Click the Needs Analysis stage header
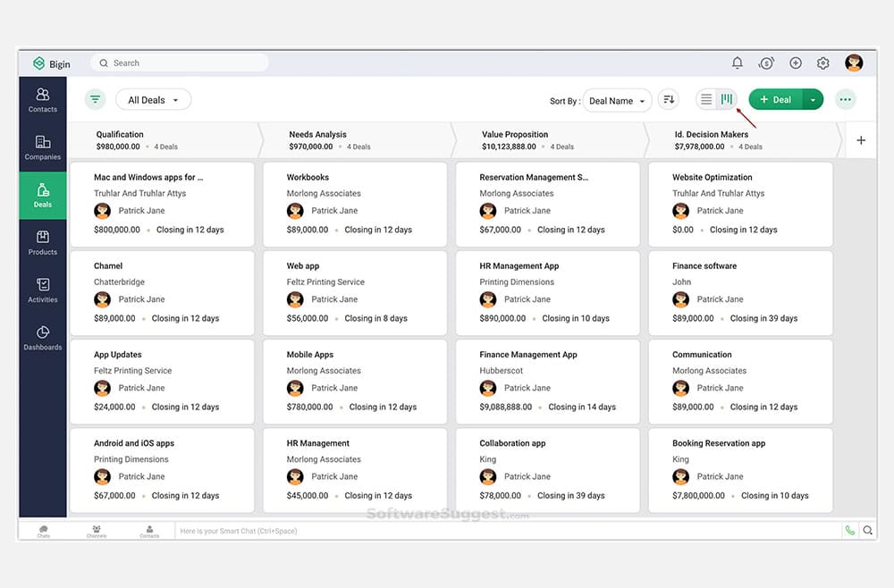 358,140
